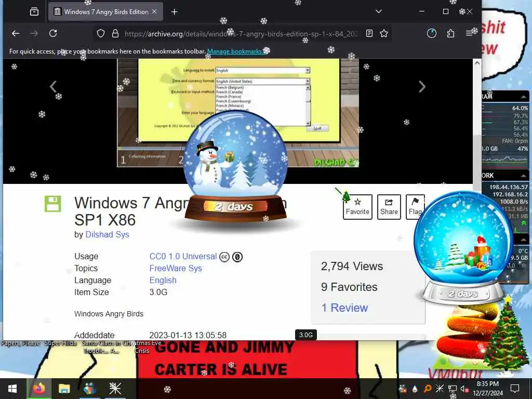Go forward to the next page
Viewport: 532px width, 399px height.
click(x=34, y=33)
